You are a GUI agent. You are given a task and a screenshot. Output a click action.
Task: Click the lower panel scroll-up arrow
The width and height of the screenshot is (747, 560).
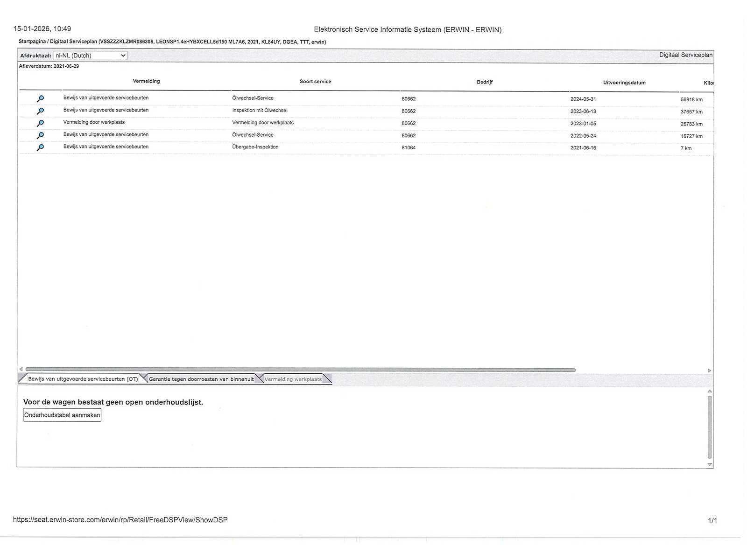710,391
